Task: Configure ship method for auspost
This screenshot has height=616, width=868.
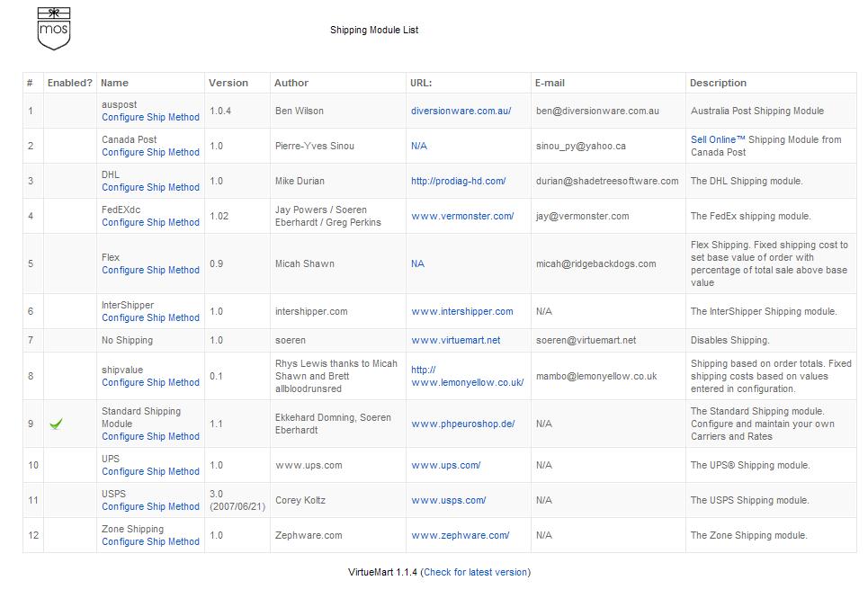Action: coord(150,118)
